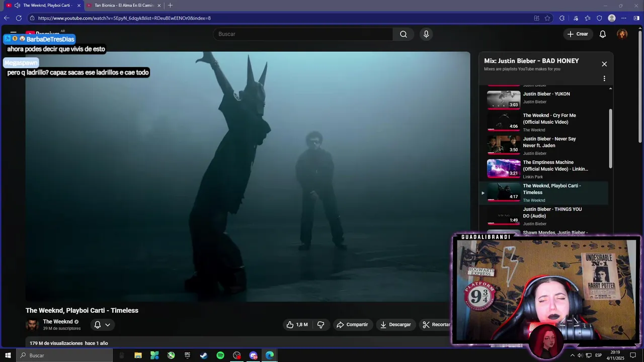Open Microsoft Edge from the taskbar
644x362 pixels.
point(270,355)
